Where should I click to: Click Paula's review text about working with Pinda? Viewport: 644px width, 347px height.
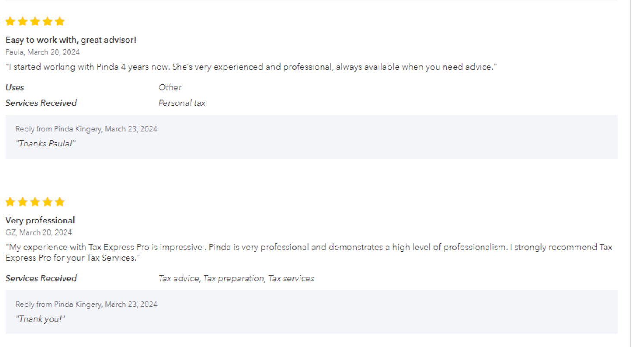[251, 67]
